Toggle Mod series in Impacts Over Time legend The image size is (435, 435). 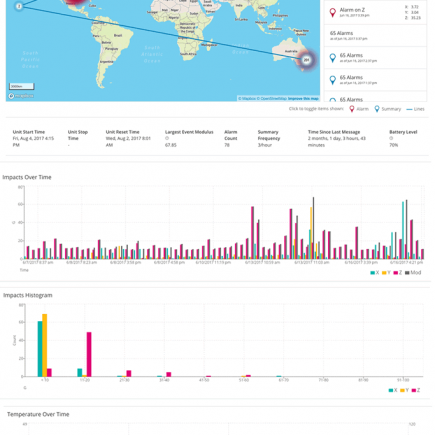click(413, 273)
